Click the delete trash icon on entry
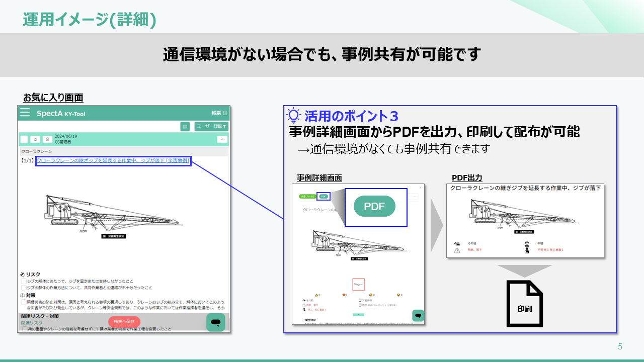Viewport: 644px width, 362px height. point(46,139)
